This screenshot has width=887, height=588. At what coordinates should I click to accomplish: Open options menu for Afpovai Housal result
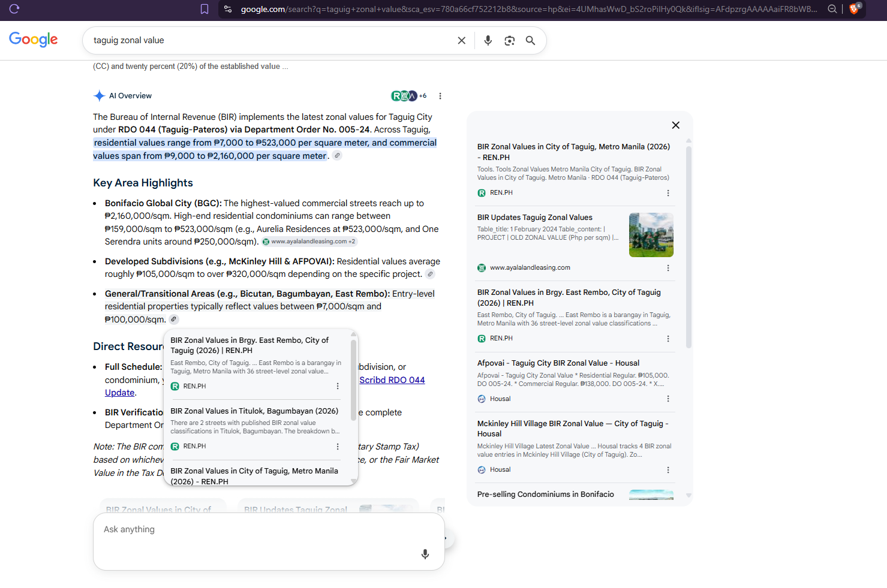pos(668,399)
